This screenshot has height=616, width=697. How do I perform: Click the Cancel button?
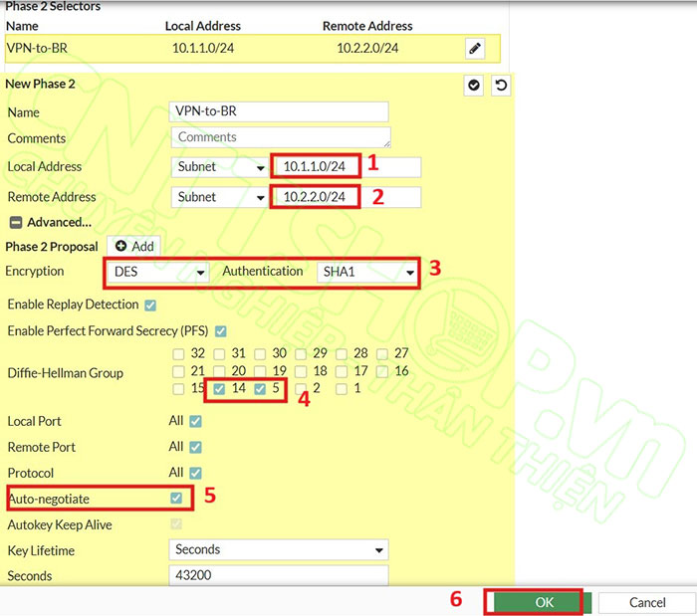[x=647, y=602]
